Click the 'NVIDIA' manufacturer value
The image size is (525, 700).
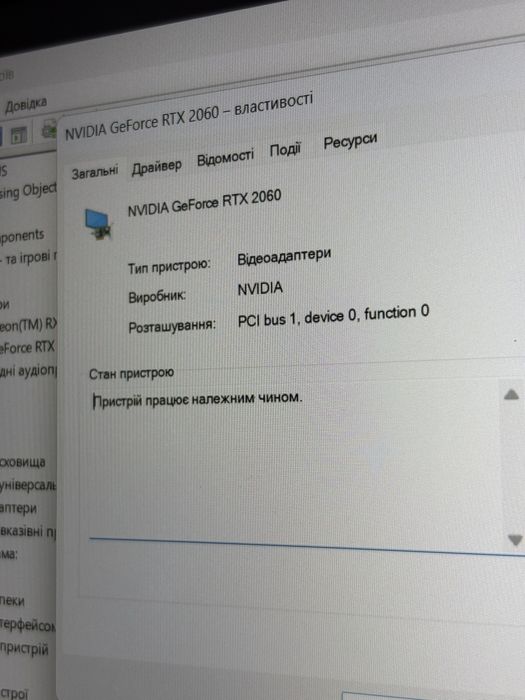pyautogui.click(x=260, y=289)
